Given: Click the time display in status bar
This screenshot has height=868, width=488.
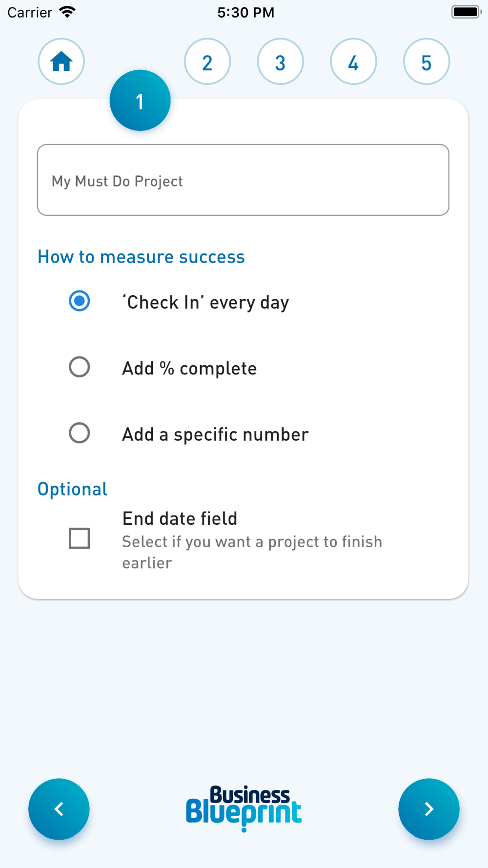Looking at the screenshot, I should [245, 12].
